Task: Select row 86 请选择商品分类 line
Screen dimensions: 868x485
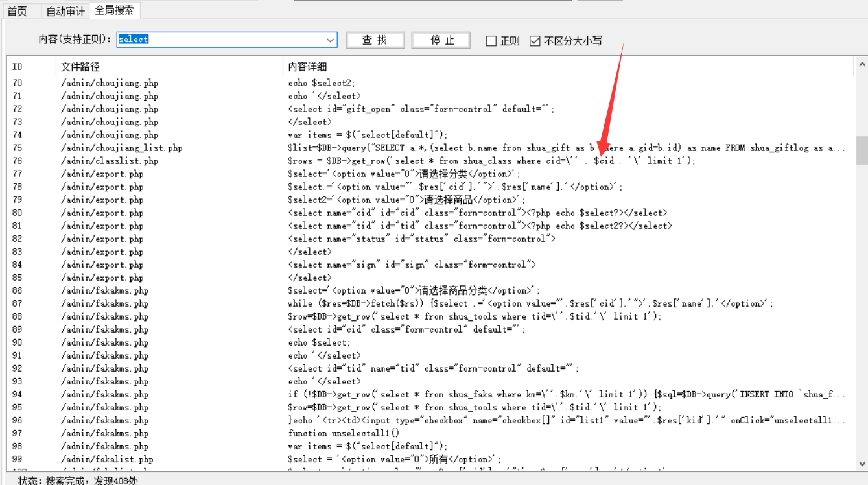Action: pyautogui.click(x=414, y=290)
